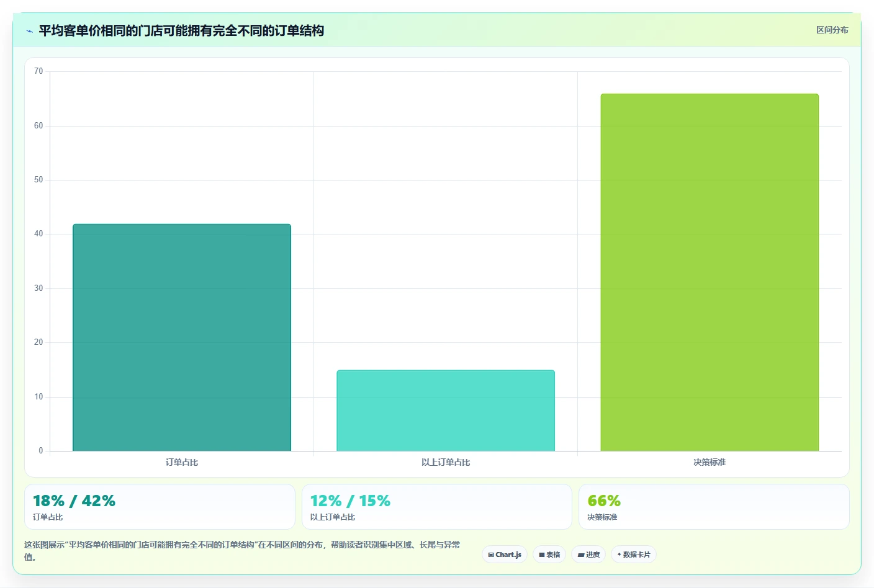The height and width of the screenshot is (588, 874).
Task: Click the Chart.js chip
Action: (x=505, y=555)
